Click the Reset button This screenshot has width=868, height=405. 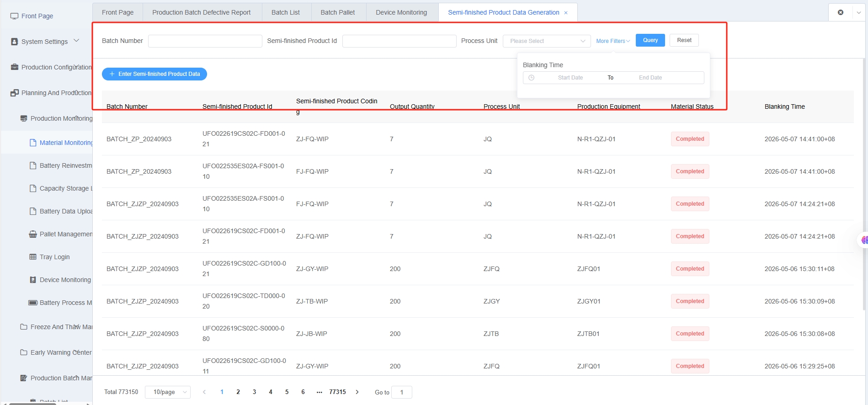[x=684, y=40]
